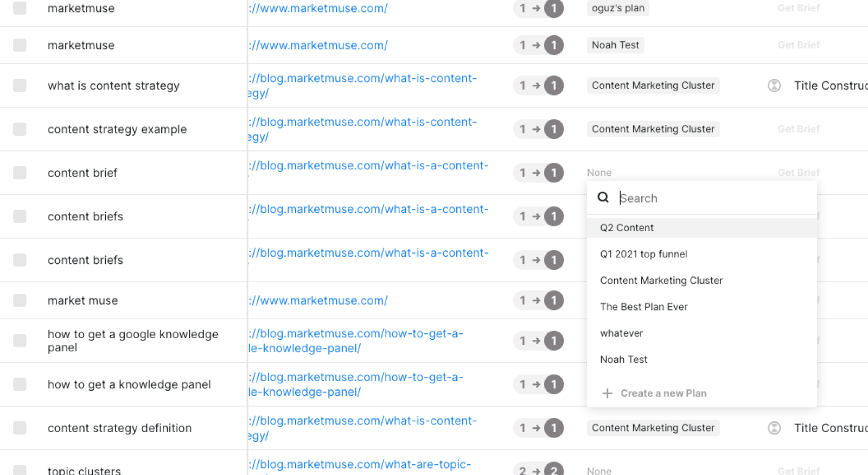Select 'The Best Plan Ever' option
The height and width of the screenshot is (475, 868).
pos(702,307)
